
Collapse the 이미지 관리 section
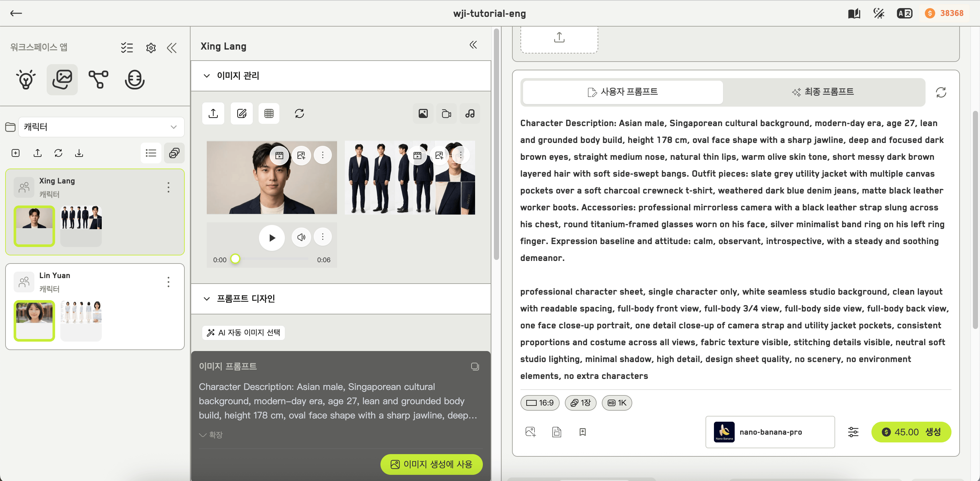click(x=206, y=76)
